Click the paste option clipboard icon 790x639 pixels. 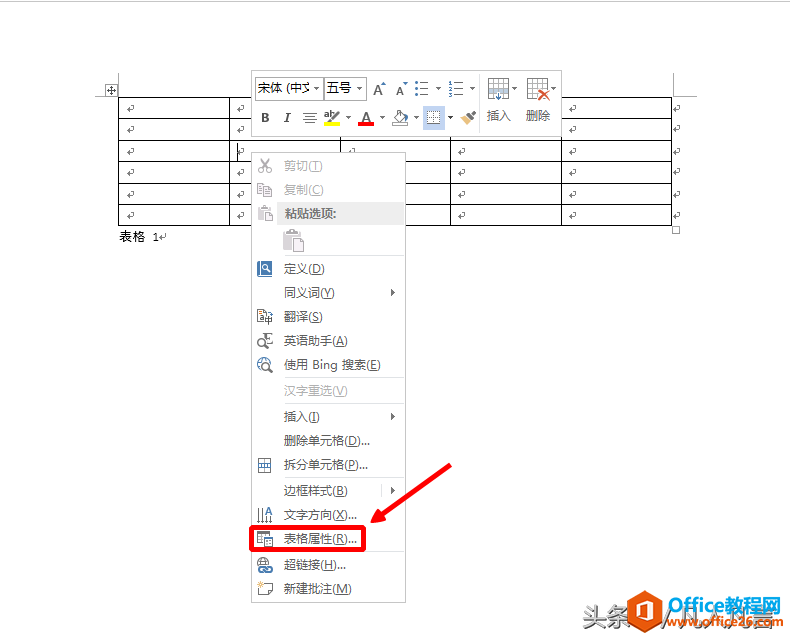tap(293, 240)
